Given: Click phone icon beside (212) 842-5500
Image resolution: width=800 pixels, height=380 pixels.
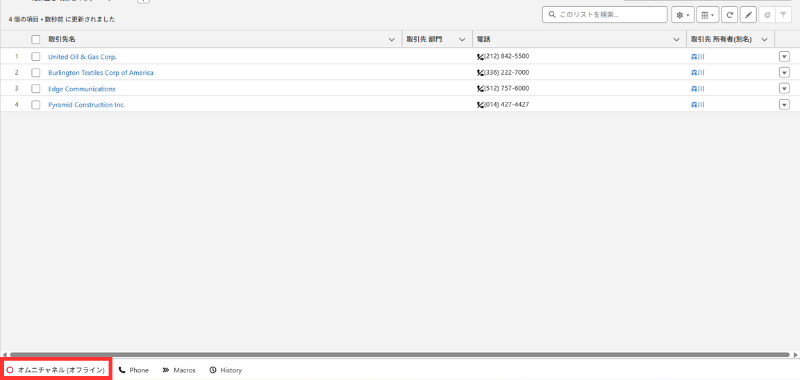Looking at the screenshot, I should pos(480,57).
